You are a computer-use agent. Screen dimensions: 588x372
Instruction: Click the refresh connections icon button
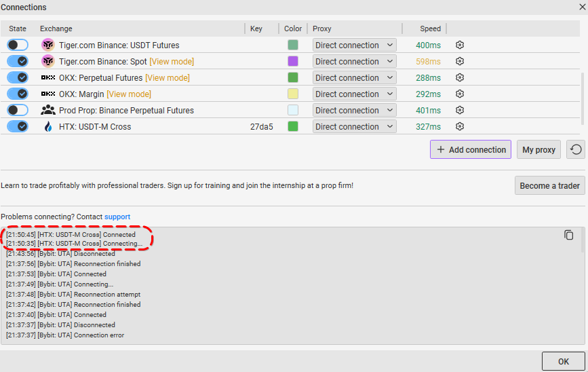pyautogui.click(x=576, y=149)
